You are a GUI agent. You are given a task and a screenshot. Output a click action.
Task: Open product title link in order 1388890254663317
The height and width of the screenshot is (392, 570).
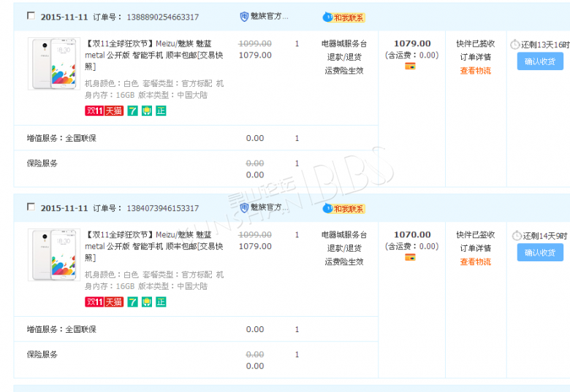(x=154, y=55)
